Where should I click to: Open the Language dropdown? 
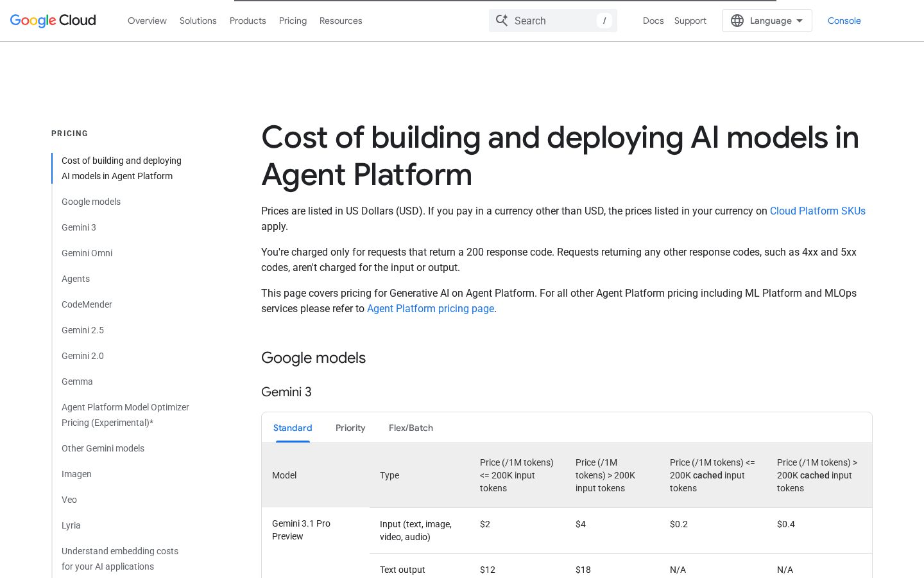(767, 21)
